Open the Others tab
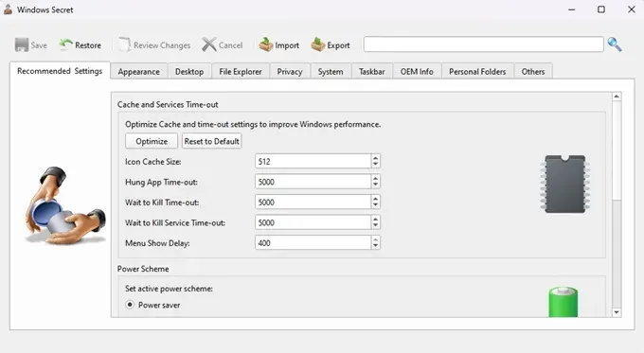 tap(533, 71)
